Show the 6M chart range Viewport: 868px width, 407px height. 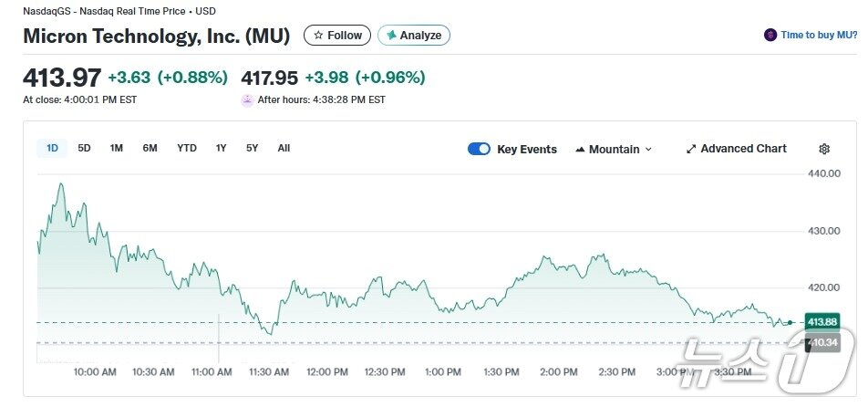[150, 148]
